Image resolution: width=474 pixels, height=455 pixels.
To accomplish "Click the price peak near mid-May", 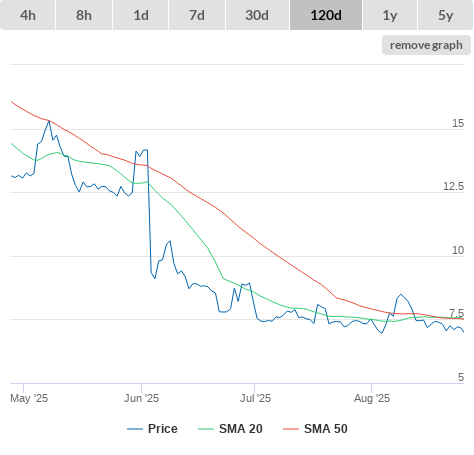I will (49, 121).
